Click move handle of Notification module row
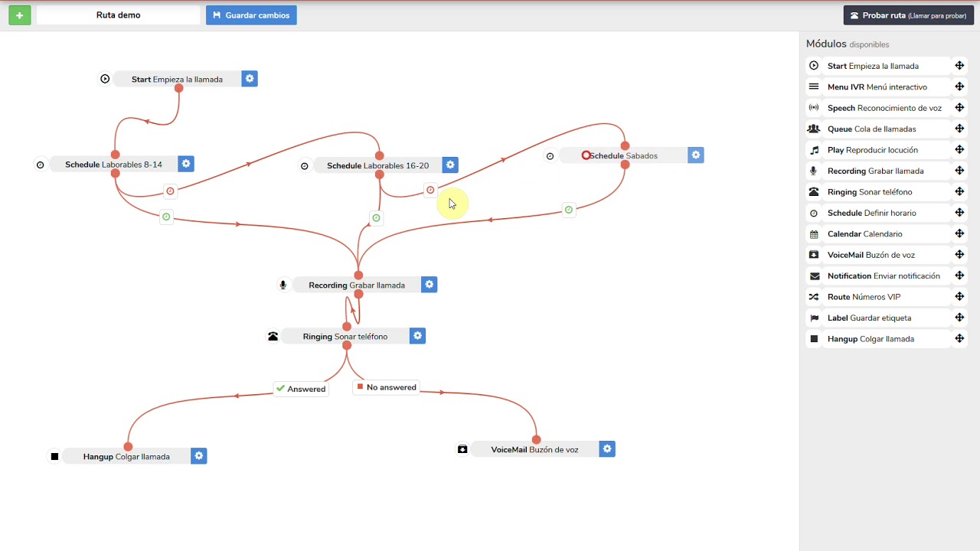This screenshot has width=980, height=551. click(x=959, y=275)
